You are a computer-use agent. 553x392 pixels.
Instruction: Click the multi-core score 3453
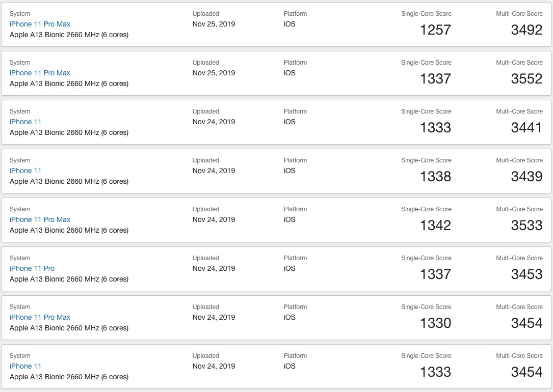(x=526, y=274)
